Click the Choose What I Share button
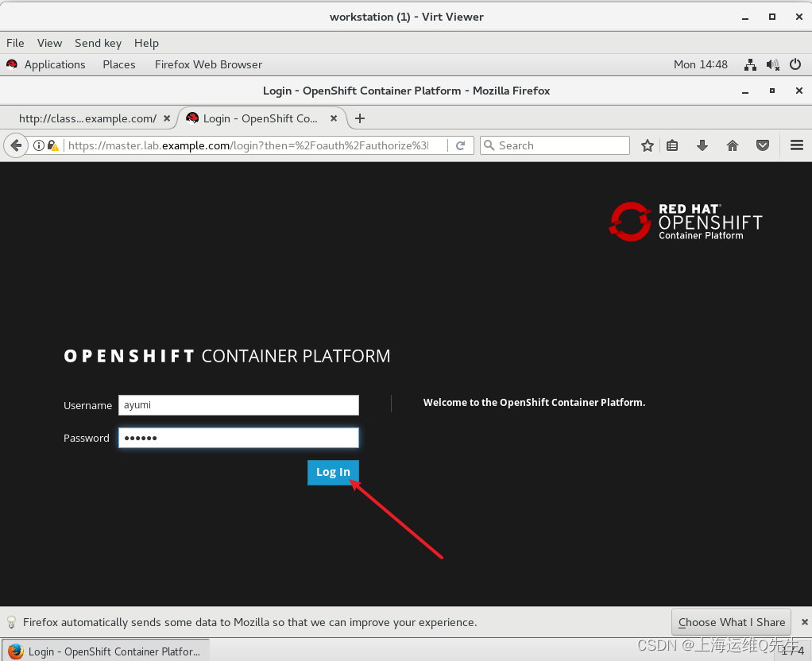812x661 pixels. tap(731, 622)
